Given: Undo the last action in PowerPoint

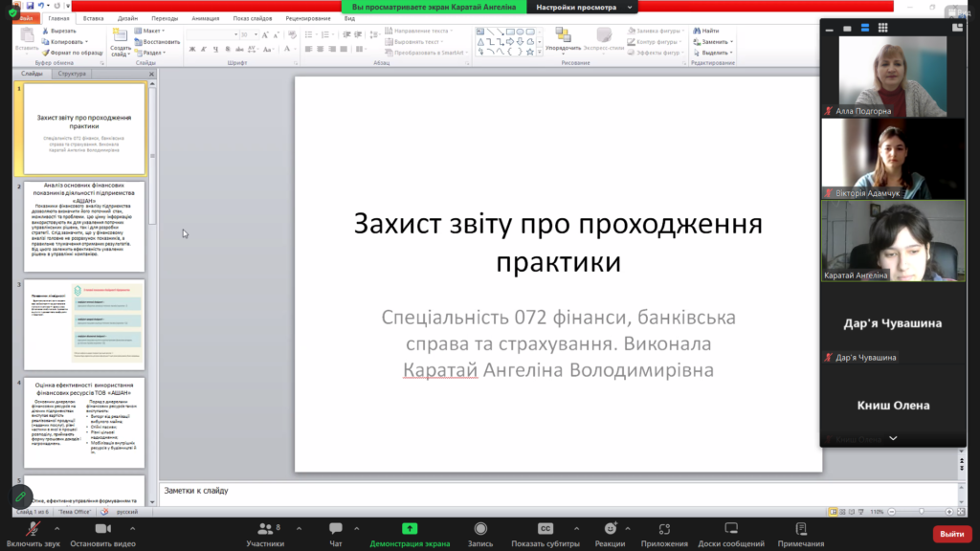Looking at the screenshot, I should click(40, 6).
